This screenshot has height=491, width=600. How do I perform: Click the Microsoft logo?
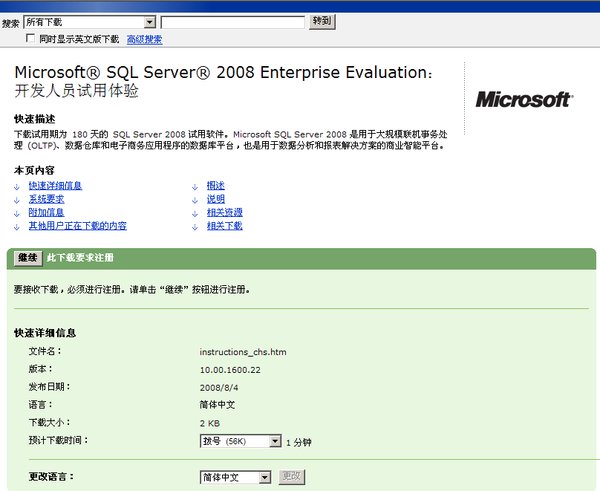point(524,99)
